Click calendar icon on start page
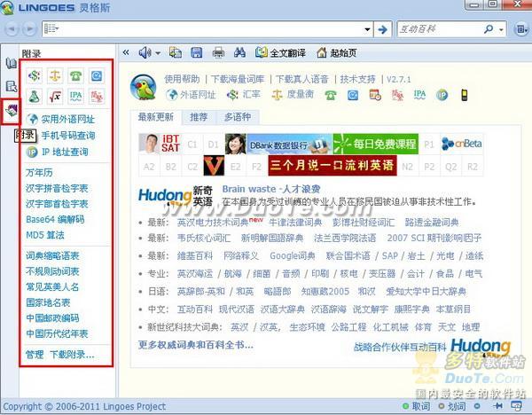 375,95
